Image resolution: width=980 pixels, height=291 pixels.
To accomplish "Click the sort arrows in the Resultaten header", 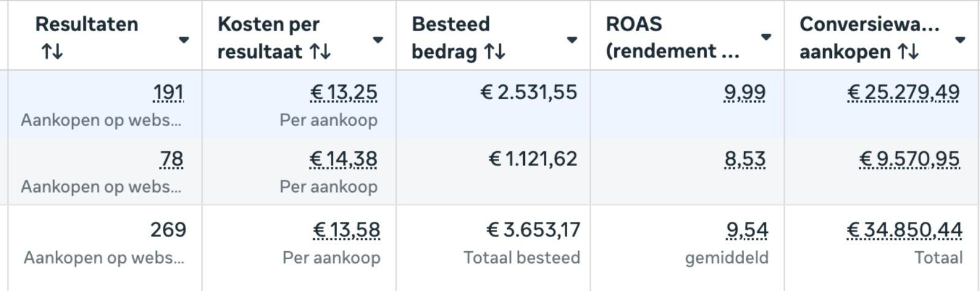I will coord(52,52).
